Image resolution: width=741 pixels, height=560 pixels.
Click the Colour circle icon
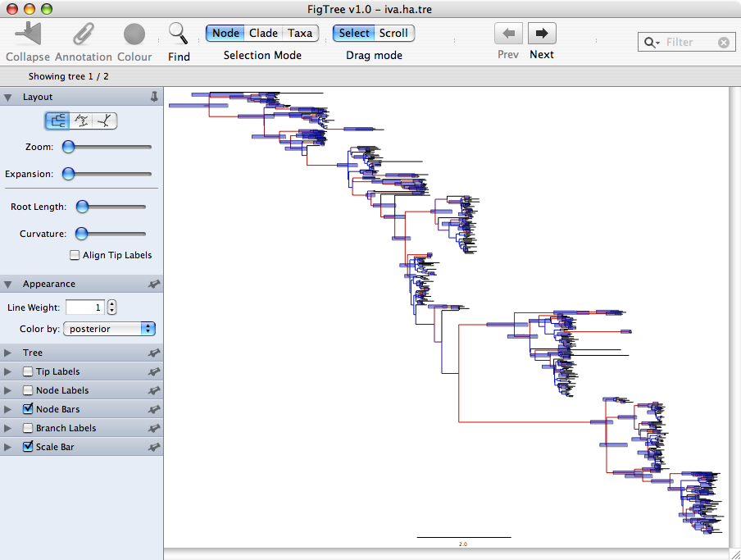coord(134,35)
